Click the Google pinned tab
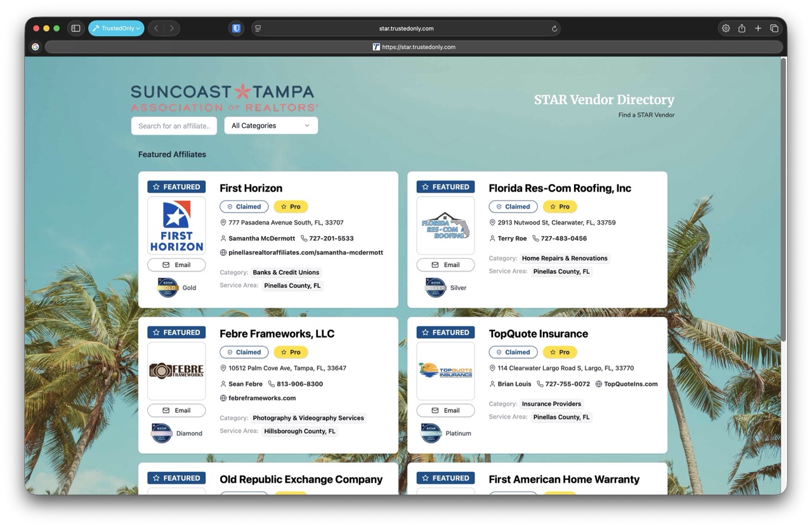The width and height of the screenshot is (812, 527). tap(36, 47)
